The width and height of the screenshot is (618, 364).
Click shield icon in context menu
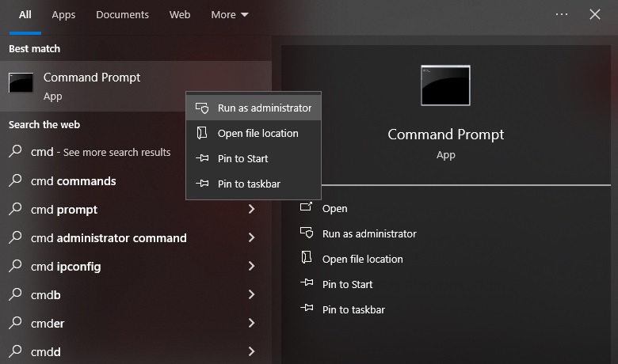pyautogui.click(x=202, y=108)
